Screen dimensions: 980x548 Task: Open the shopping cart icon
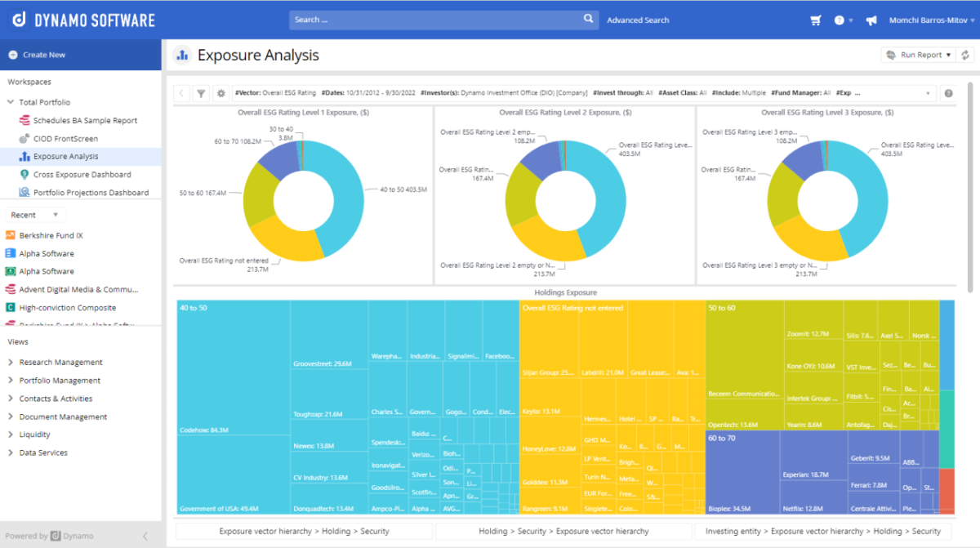pyautogui.click(x=815, y=20)
